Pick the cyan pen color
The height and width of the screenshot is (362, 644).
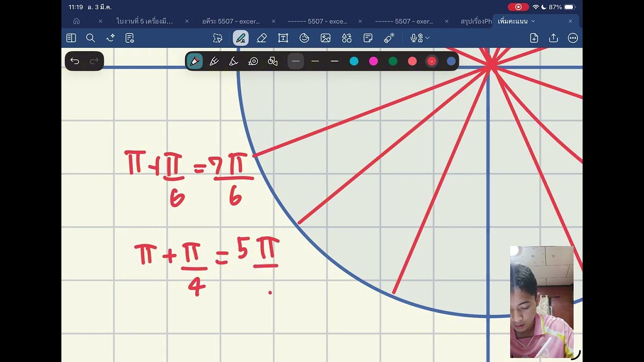(x=354, y=61)
